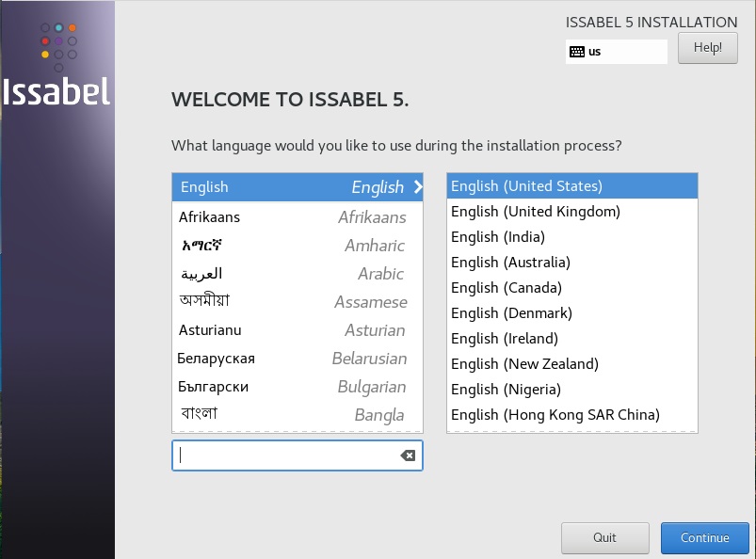Viewport: 756px width, 559px height.
Task: Open the Help! dialog
Action: [707, 47]
